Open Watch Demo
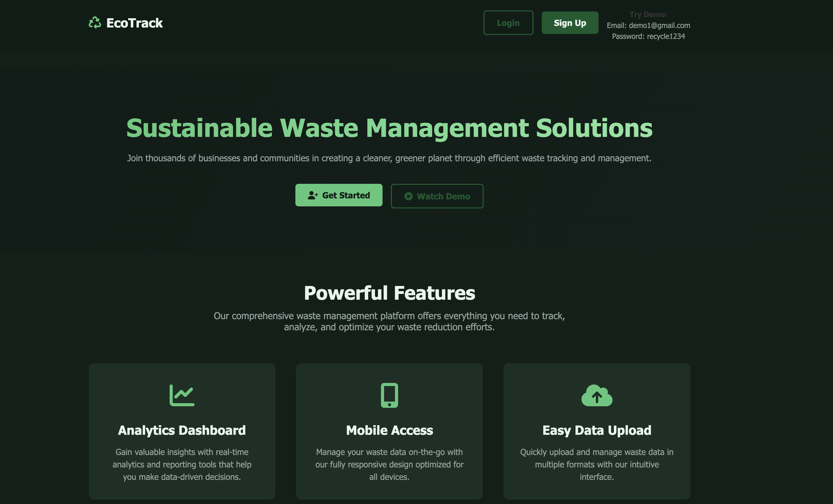Image resolution: width=833 pixels, height=504 pixels. tap(437, 196)
